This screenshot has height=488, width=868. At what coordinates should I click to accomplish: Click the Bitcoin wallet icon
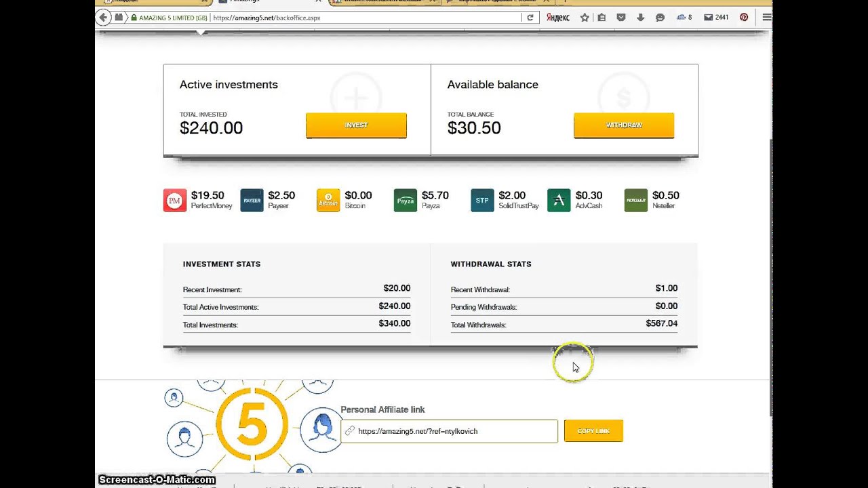coord(328,201)
